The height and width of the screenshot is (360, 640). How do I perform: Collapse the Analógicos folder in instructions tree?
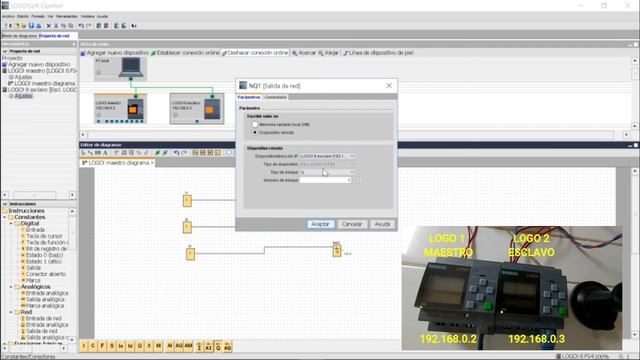[x=11, y=287]
